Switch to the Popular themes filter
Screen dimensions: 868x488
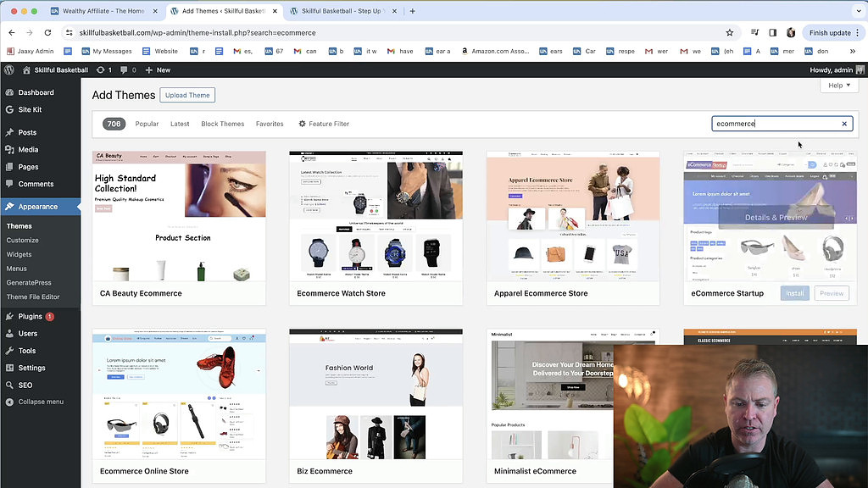(x=147, y=124)
